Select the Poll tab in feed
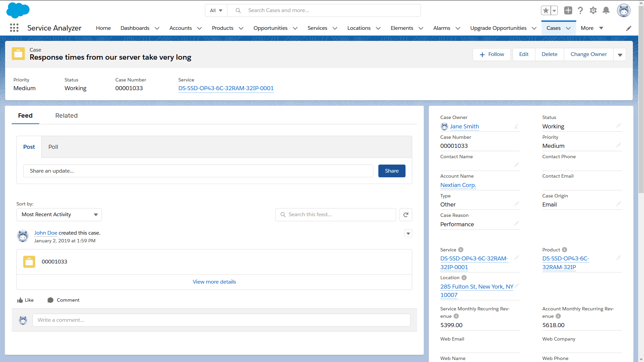The height and width of the screenshot is (362, 644). point(52,147)
